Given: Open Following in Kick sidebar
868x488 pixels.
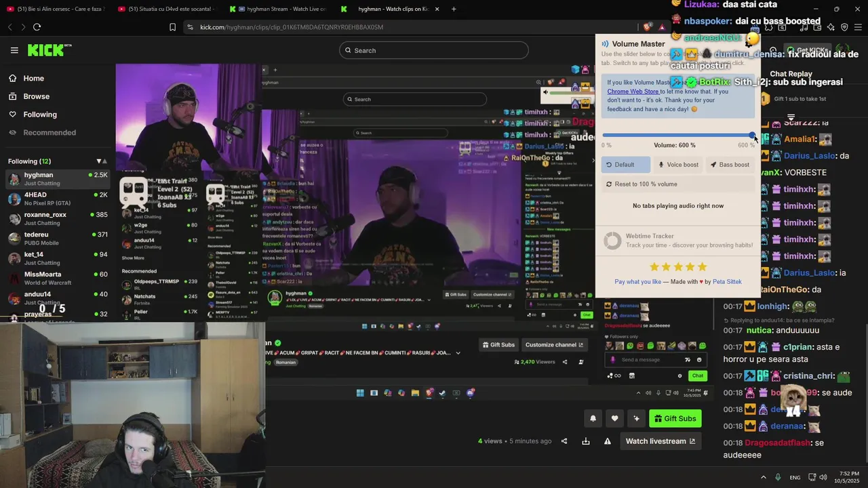Looking at the screenshot, I should click(x=40, y=115).
